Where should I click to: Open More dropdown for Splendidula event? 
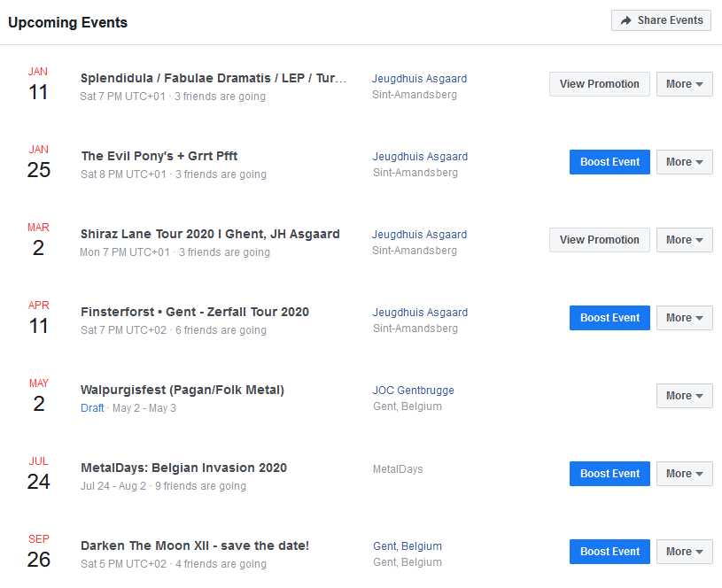point(684,84)
